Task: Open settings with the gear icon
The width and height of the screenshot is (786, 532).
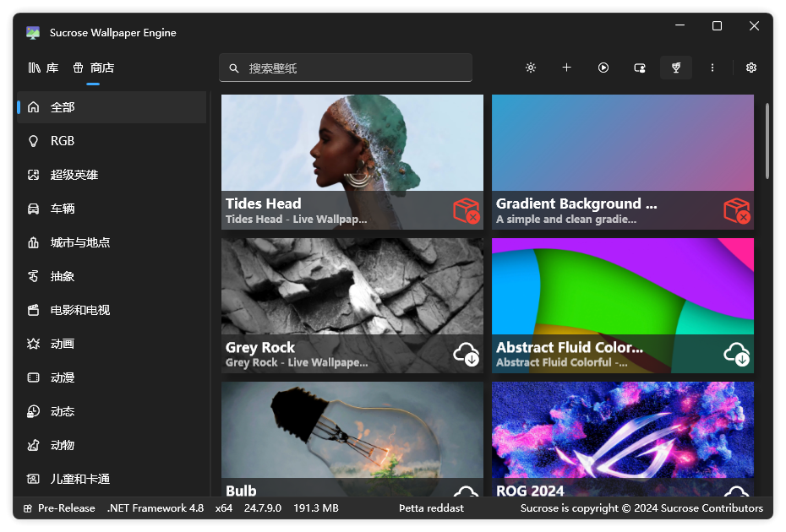Action: 751,68
